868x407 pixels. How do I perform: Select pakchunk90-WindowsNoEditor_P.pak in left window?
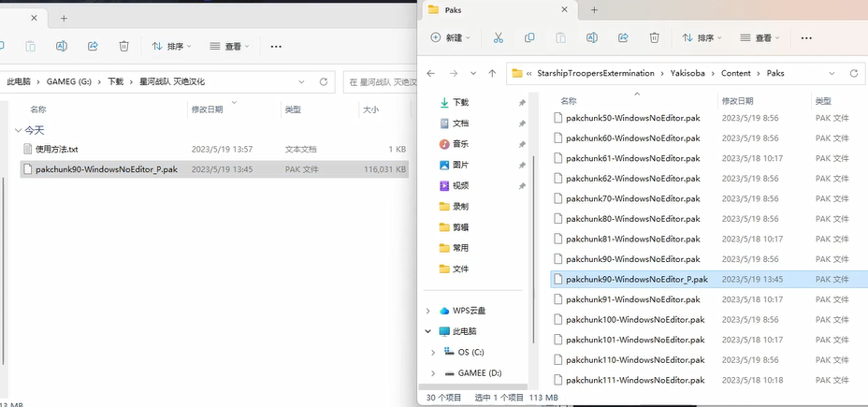pyautogui.click(x=215, y=169)
